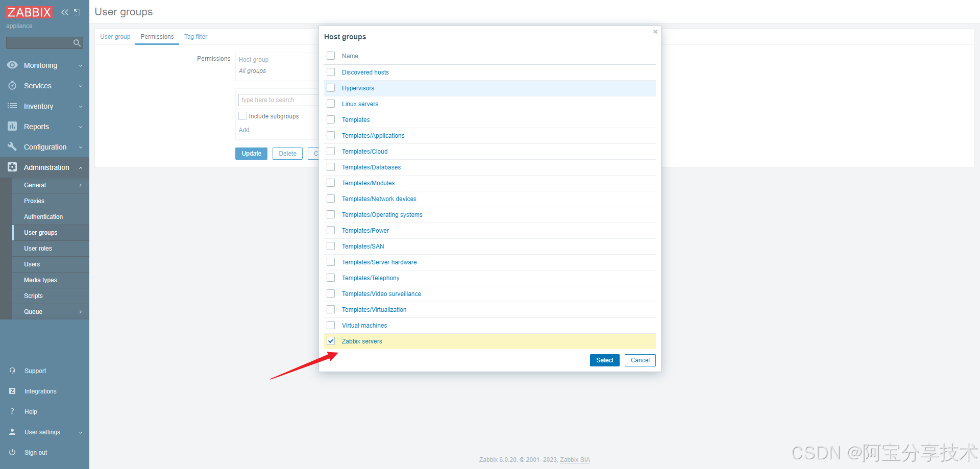
Task: Click the Configuration wrench icon
Action: tap(12, 146)
